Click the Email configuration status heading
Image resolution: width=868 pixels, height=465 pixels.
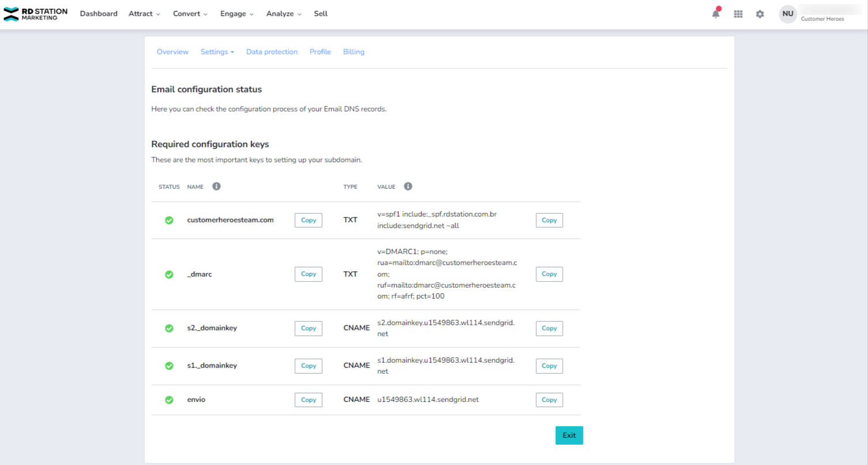point(207,90)
